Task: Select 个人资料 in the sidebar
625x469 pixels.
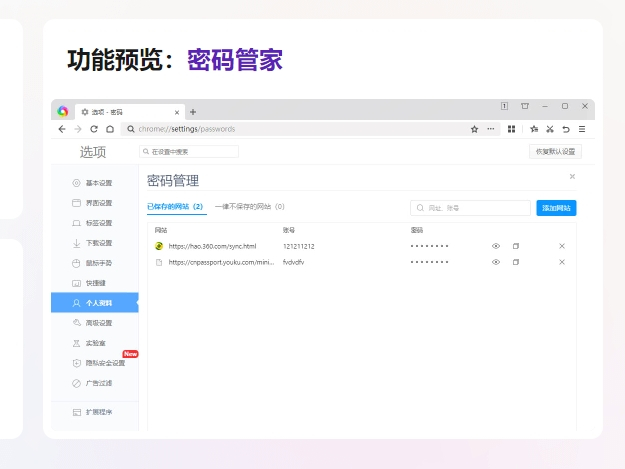Action: pos(95,303)
